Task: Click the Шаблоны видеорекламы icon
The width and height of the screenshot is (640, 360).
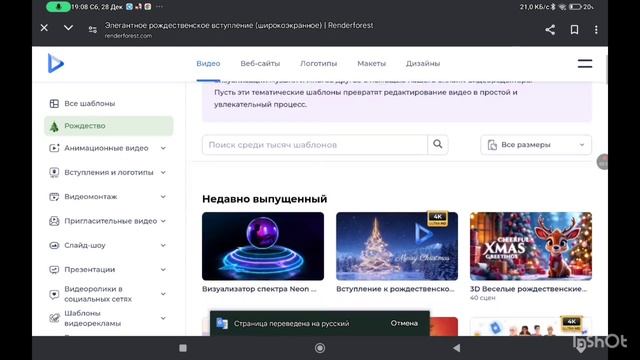Action: 54,318
